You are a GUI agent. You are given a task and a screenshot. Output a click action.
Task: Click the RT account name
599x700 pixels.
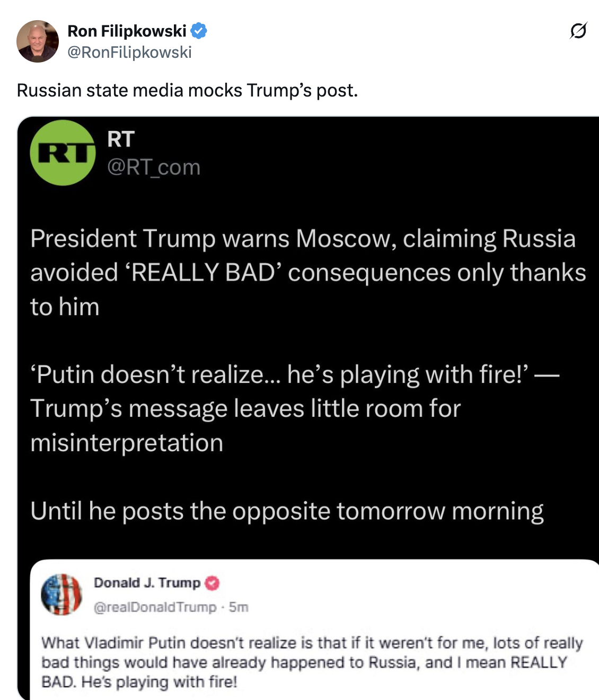point(121,139)
